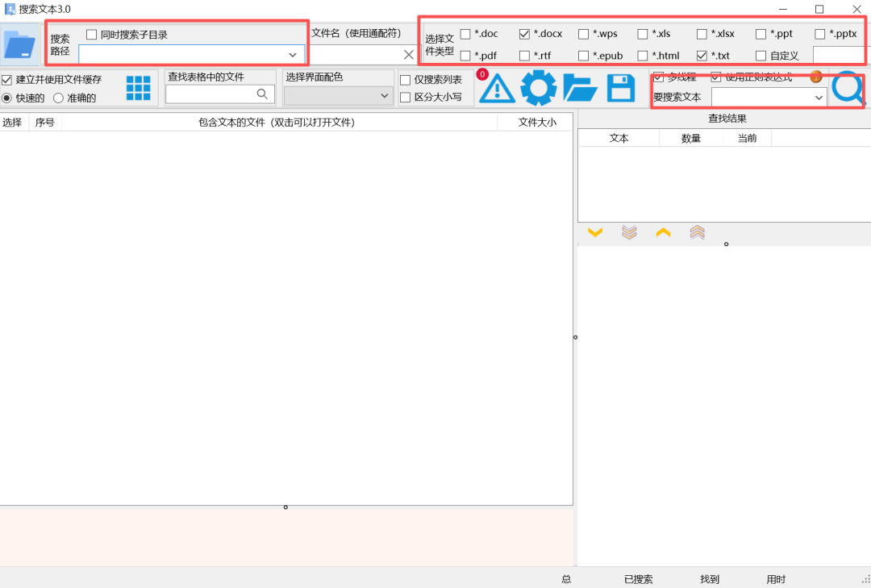
Task: Enable the 同时搜索子目录 checkbox
Action: 91,35
